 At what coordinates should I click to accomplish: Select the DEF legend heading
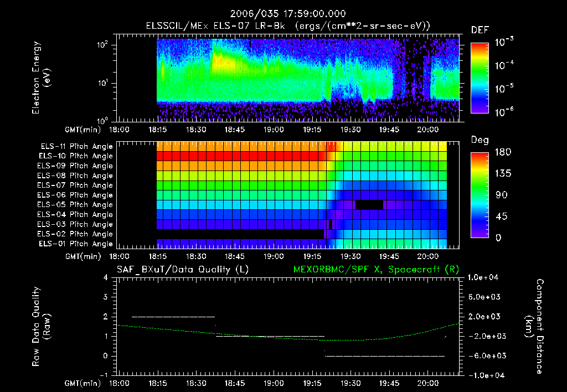[x=480, y=30]
